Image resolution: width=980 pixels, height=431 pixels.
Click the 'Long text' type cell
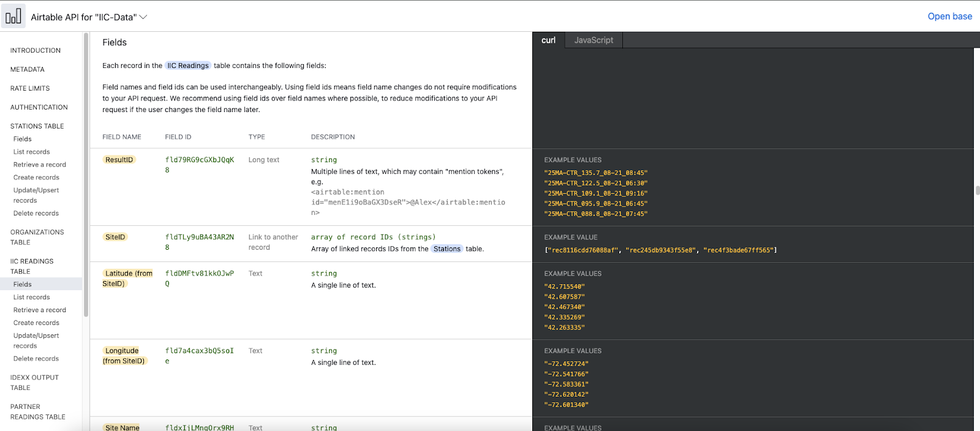(264, 160)
